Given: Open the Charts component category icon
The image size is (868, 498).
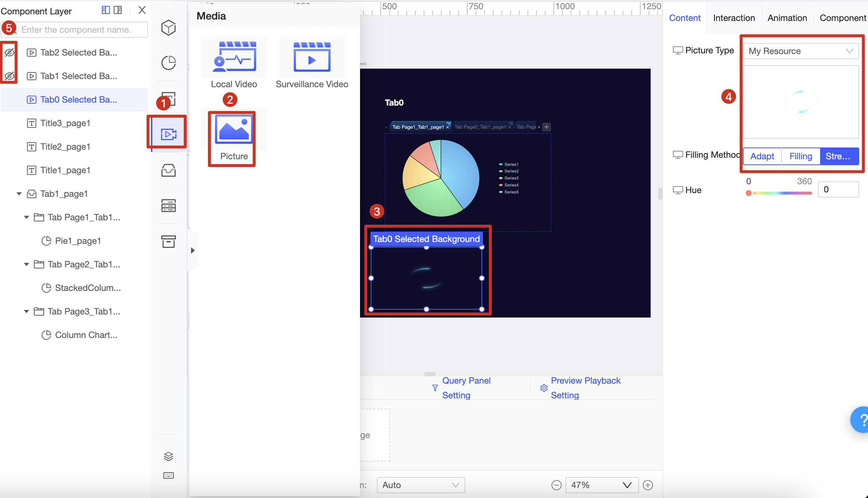Looking at the screenshot, I should click(168, 63).
